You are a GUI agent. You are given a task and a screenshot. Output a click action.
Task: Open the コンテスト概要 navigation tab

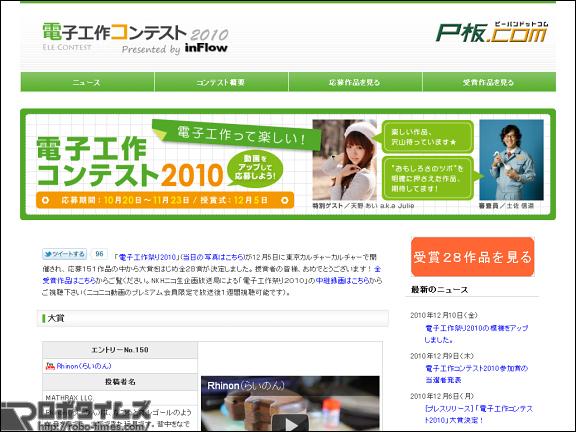pyautogui.click(x=221, y=82)
